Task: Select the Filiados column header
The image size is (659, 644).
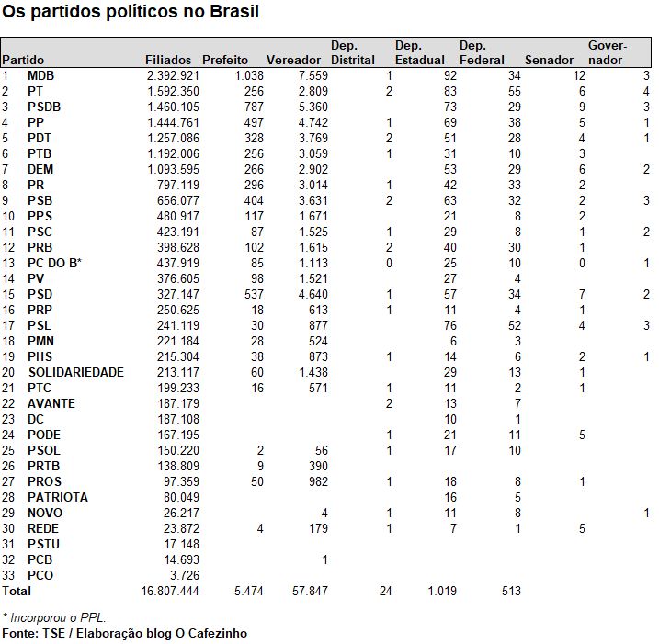Action: pyautogui.click(x=168, y=60)
